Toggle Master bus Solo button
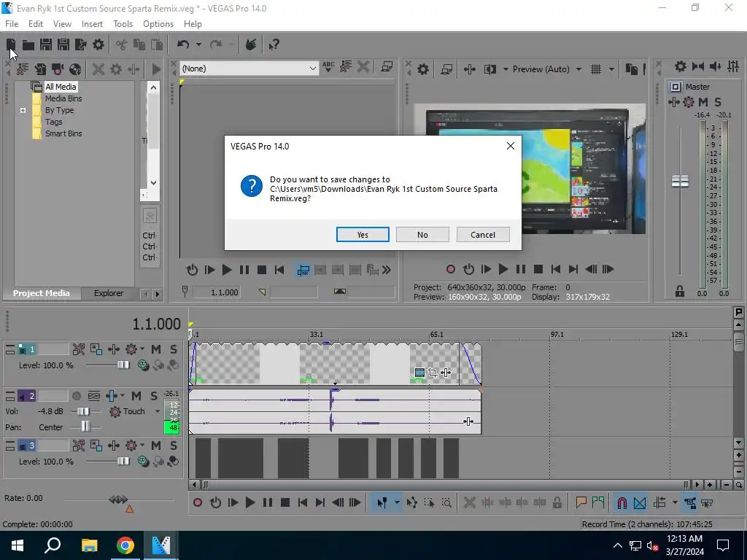 pyautogui.click(x=718, y=102)
